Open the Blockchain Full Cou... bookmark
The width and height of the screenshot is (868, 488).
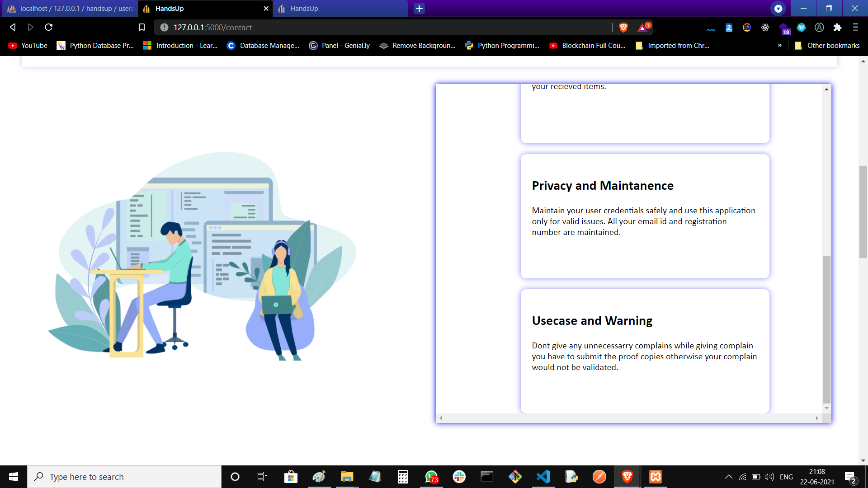click(587, 46)
